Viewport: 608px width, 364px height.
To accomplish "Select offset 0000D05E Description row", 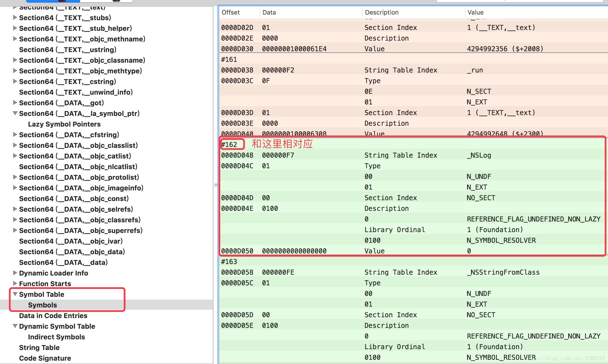I will coord(414,325).
